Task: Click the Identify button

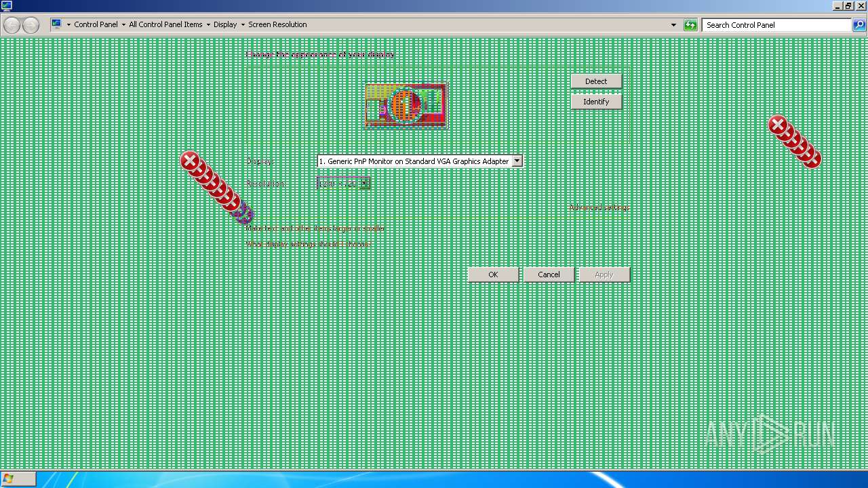Action: tap(596, 102)
